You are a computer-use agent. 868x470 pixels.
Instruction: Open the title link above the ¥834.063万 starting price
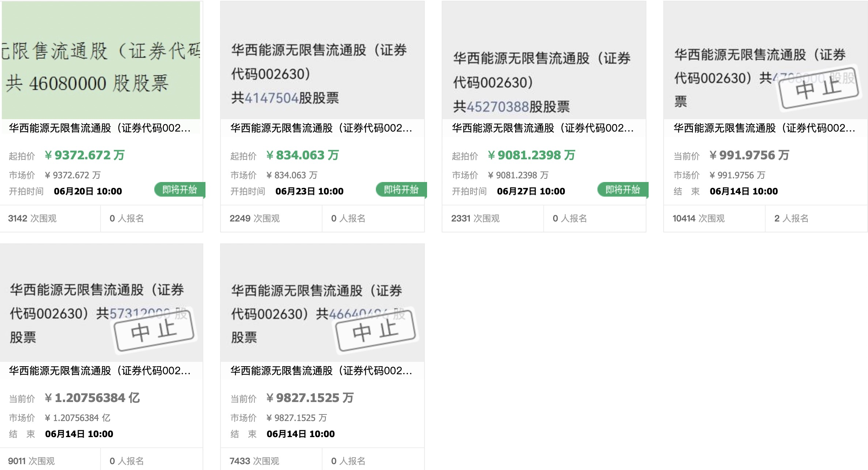(x=321, y=128)
